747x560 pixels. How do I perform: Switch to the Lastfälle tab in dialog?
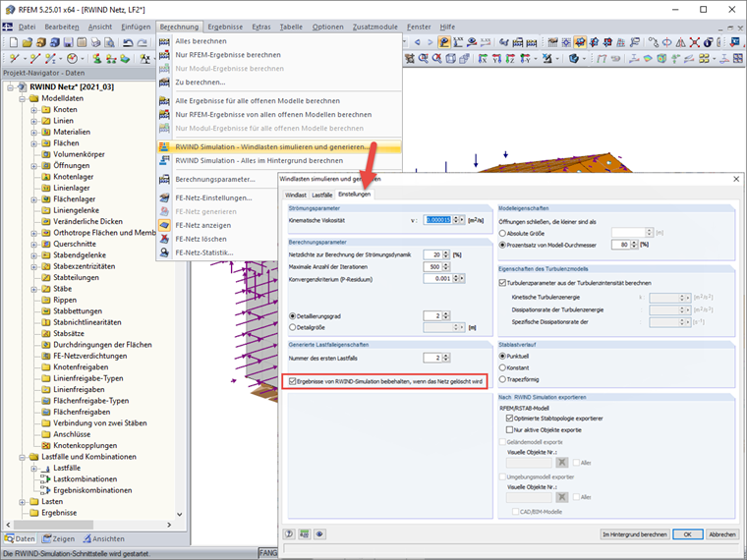point(322,195)
